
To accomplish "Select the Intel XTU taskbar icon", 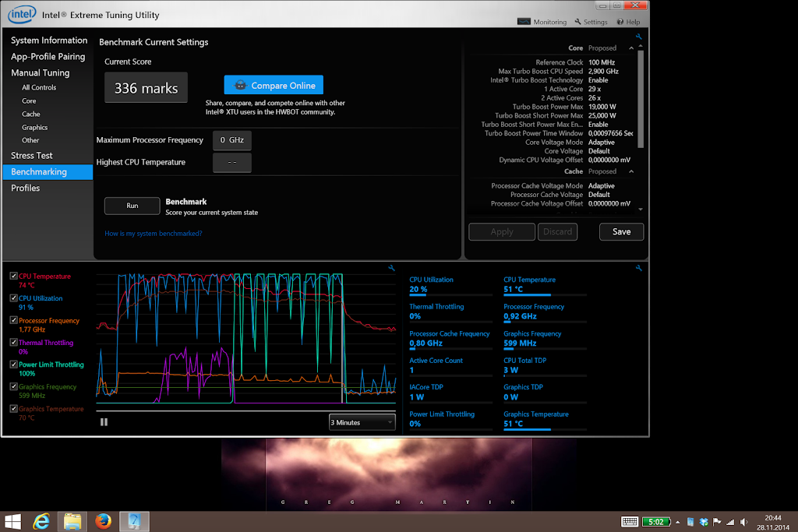I will (134, 522).
